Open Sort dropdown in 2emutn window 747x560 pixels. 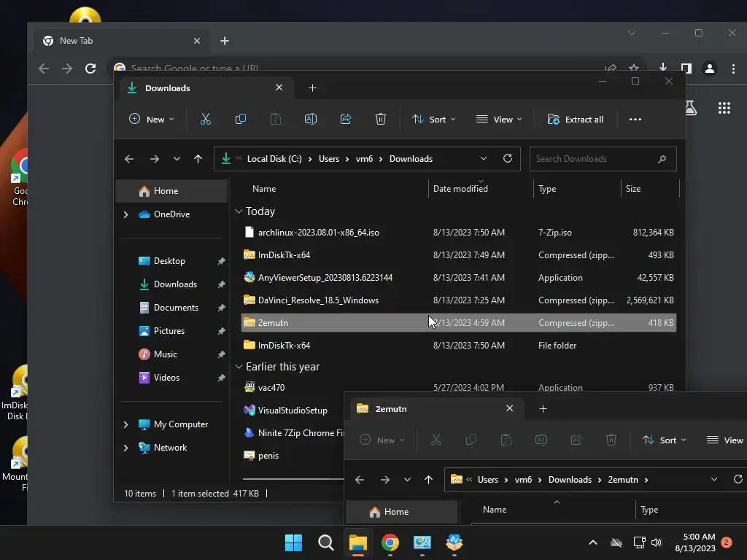pyautogui.click(x=664, y=440)
